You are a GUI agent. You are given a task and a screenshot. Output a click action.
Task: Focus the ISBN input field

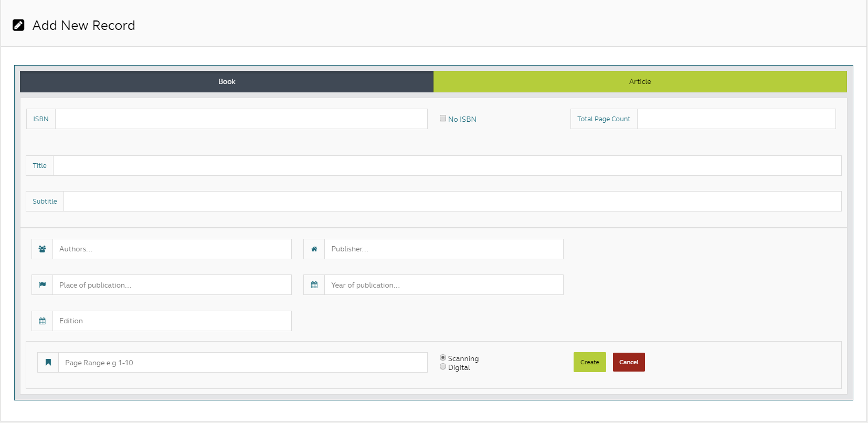tap(241, 119)
